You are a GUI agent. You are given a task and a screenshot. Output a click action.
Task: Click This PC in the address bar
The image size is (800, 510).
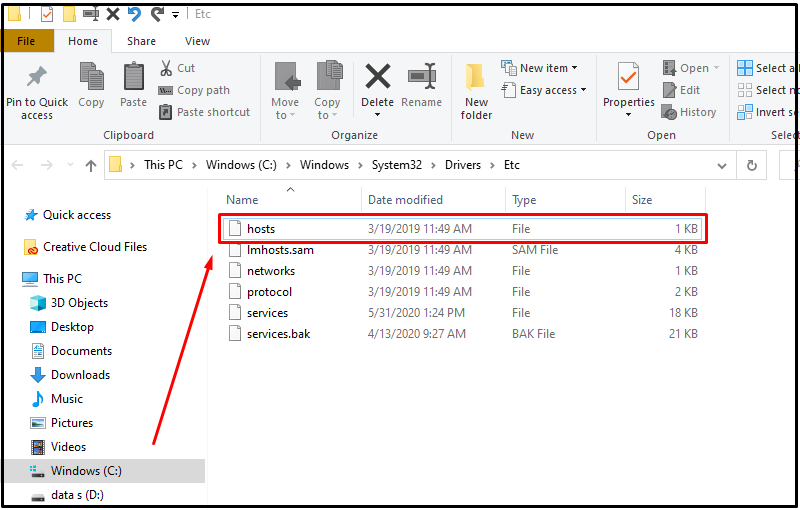coord(163,165)
